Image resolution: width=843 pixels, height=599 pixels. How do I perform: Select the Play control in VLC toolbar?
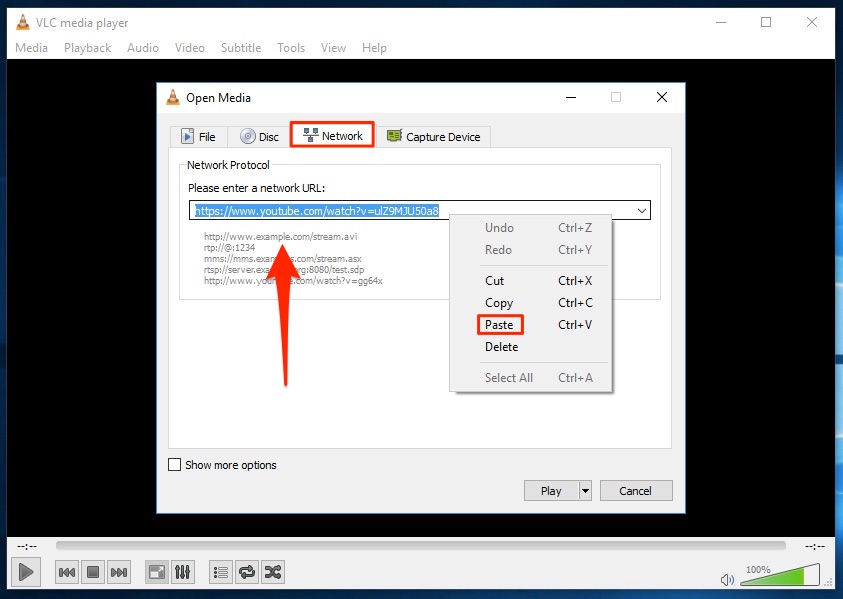coord(25,571)
